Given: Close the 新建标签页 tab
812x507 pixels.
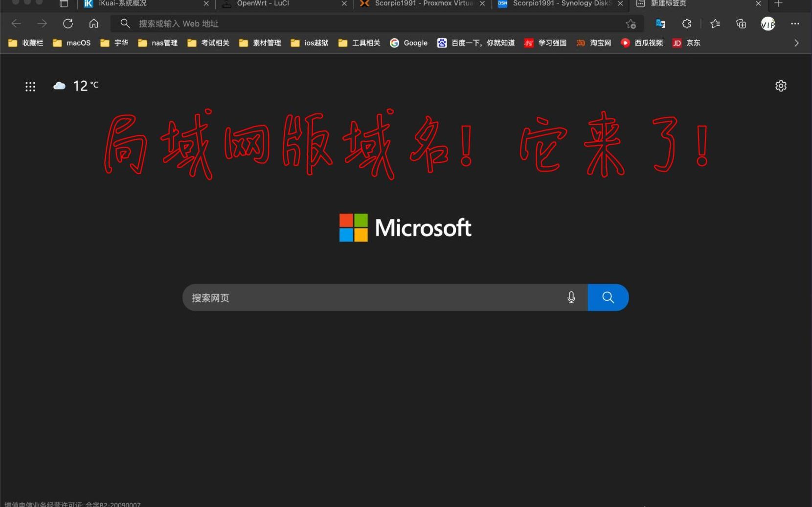Looking at the screenshot, I should [x=758, y=3].
